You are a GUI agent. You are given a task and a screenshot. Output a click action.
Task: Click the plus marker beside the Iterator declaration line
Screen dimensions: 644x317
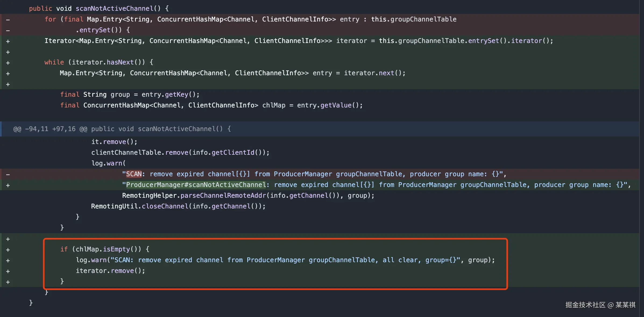coord(8,41)
